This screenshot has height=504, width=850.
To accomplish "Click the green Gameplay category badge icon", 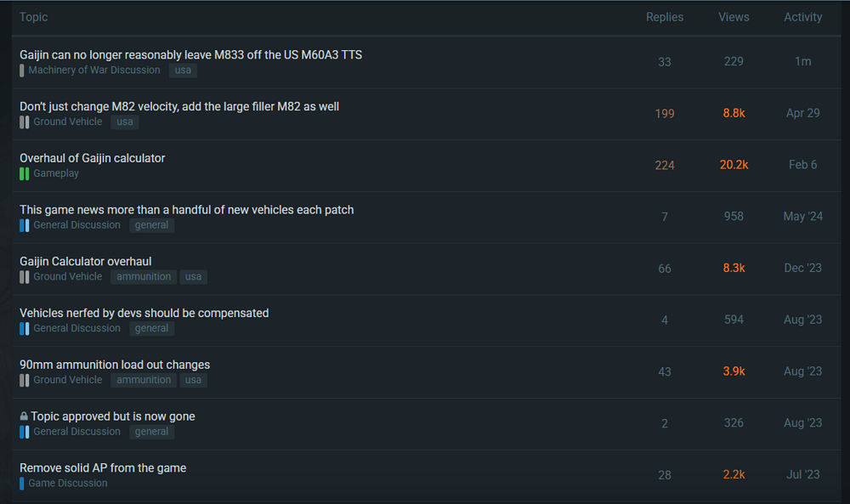I will pyautogui.click(x=25, y=173).
